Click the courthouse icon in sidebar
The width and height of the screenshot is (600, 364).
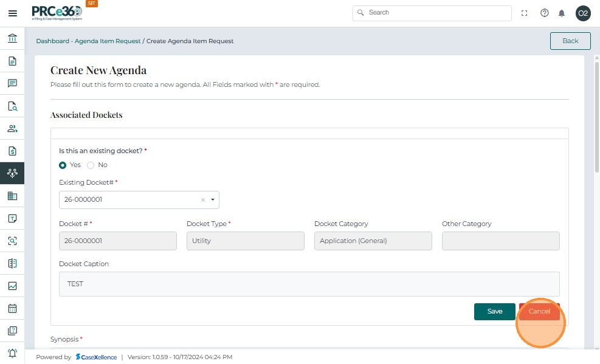click(x=12, y=39)
